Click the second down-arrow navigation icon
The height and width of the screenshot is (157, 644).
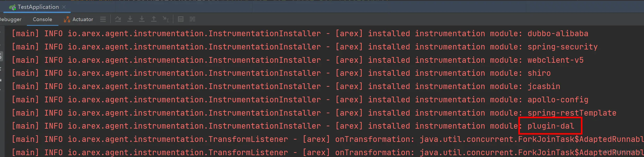tap(142, 19)
